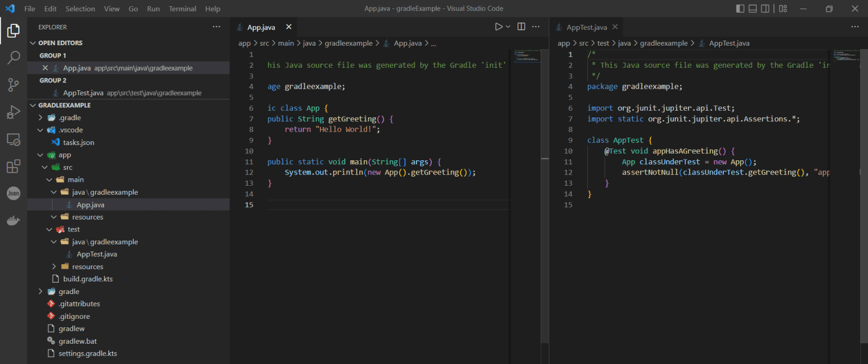868x364 pixels.
Task: Toggle the Primary Side Bar visibility control
Action: (x=740, y=8)
